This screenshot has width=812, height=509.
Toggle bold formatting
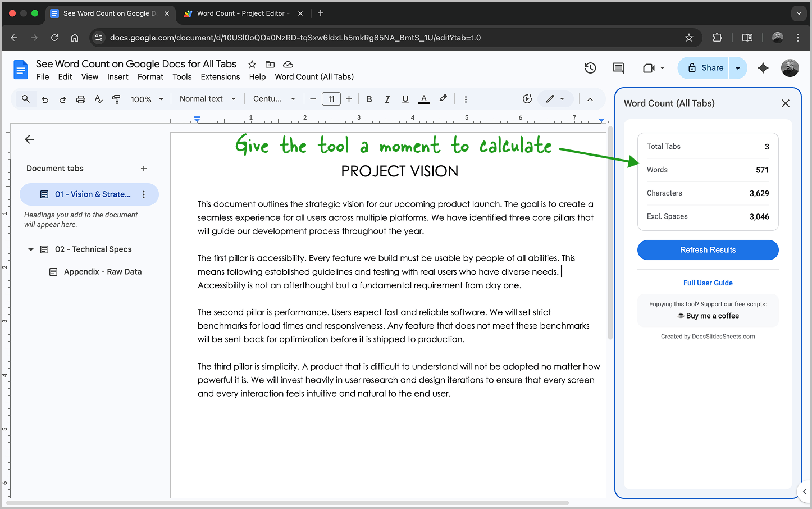[x=369, y=99]
